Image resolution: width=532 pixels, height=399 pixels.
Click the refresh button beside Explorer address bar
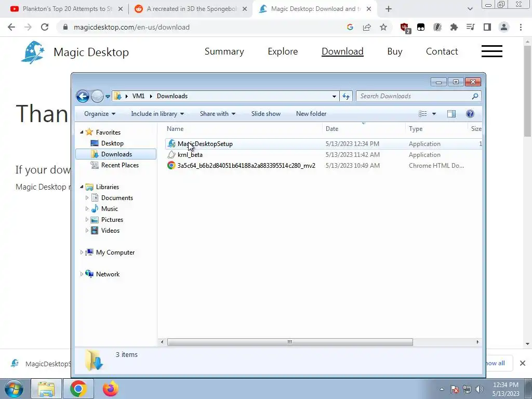tap(346, 96)
